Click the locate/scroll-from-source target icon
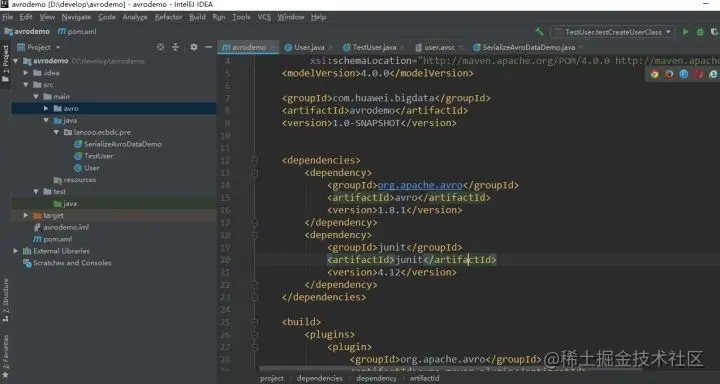 click(160, 47)
